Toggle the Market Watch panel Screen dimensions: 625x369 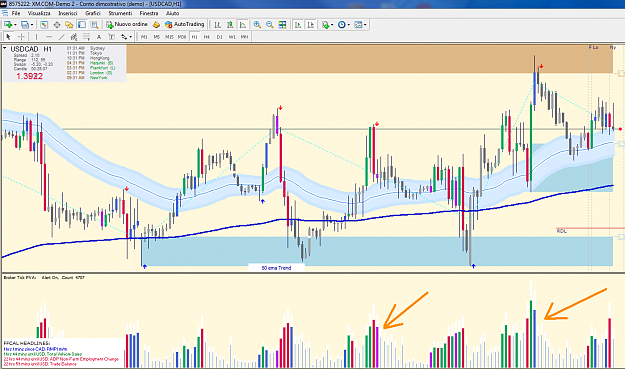coord(44,25)
